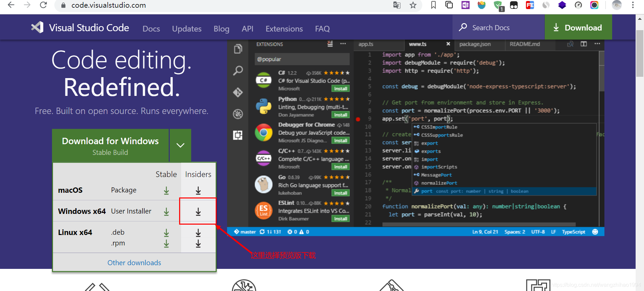This screenshot has width=644, height=291.
Task: Download Linux .rpm Insiders arrow
Action: click(x=198, y=243)
